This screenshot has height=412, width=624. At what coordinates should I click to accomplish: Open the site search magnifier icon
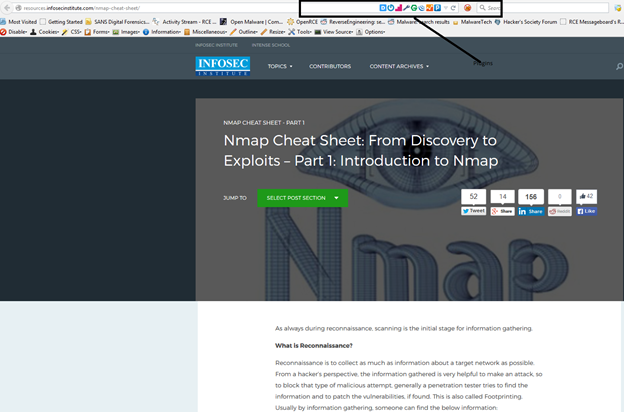point(619,67)
